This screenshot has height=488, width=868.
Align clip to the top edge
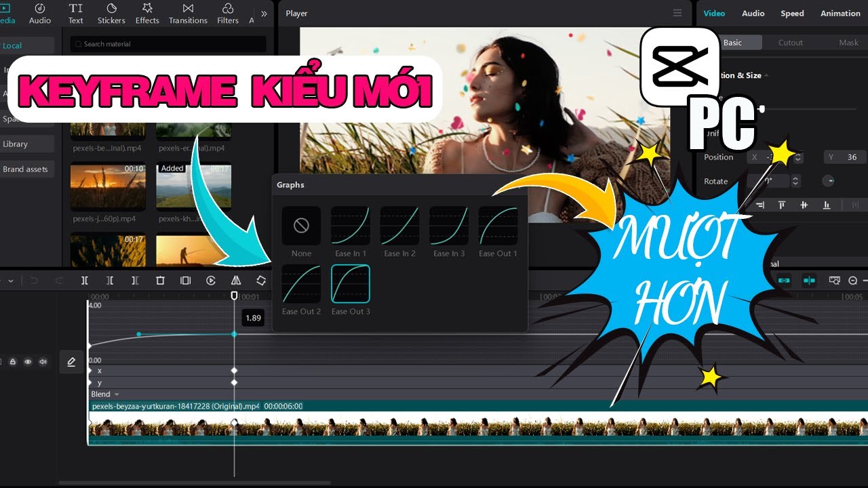[x=782, y=205]
